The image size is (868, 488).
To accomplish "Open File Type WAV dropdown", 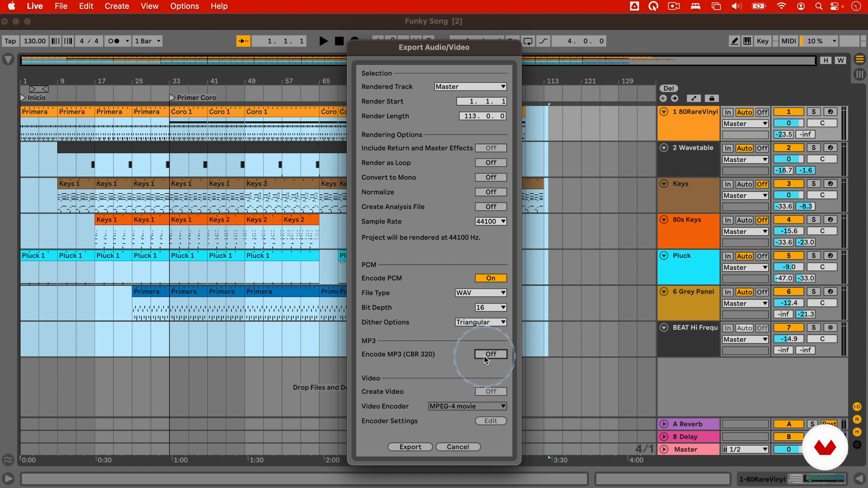I will click(x=481, y=293).
